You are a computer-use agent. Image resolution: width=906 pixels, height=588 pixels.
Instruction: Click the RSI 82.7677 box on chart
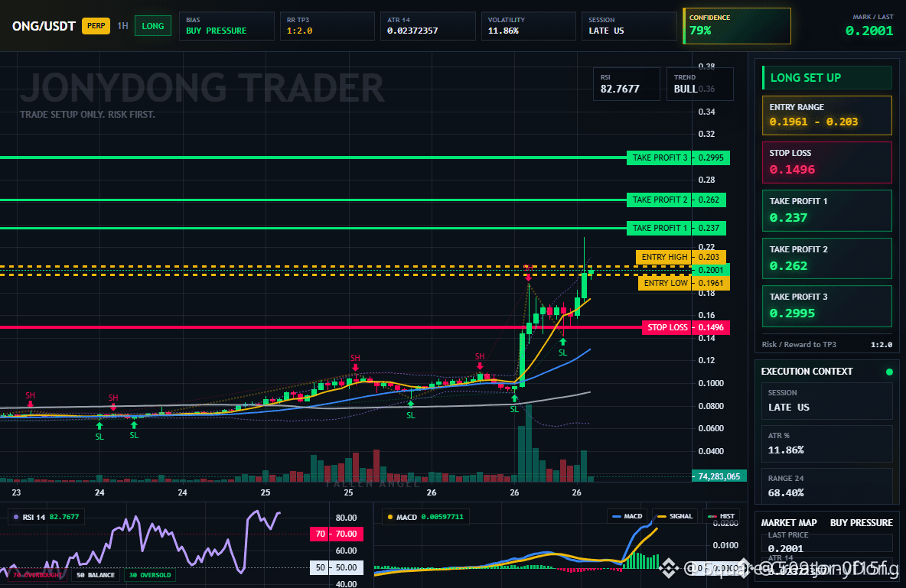coord(627,84)
